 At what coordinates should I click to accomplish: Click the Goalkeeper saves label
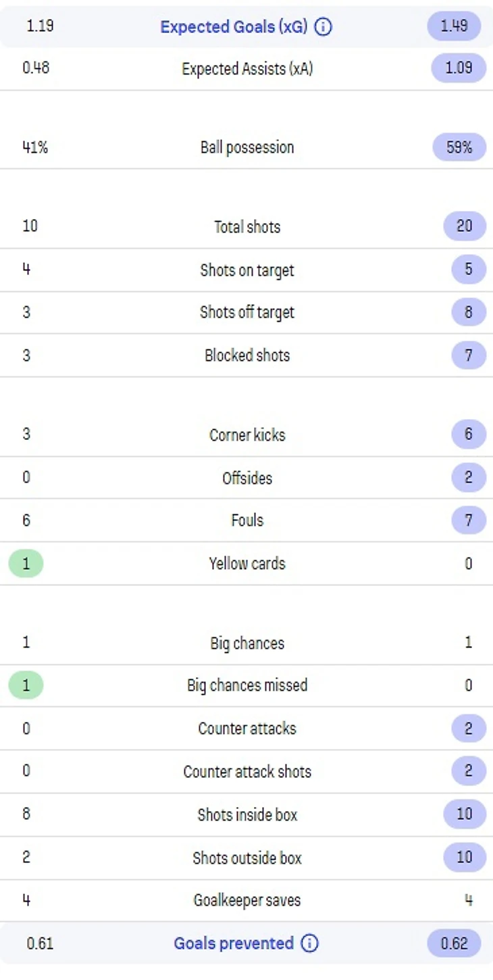247,900
